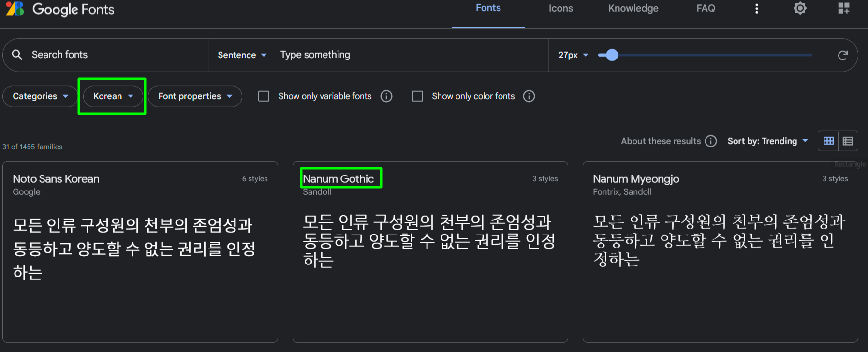Click the Nanum Gothic preview text
This screenshot has width=868, height=352.
tap(429, 241)
